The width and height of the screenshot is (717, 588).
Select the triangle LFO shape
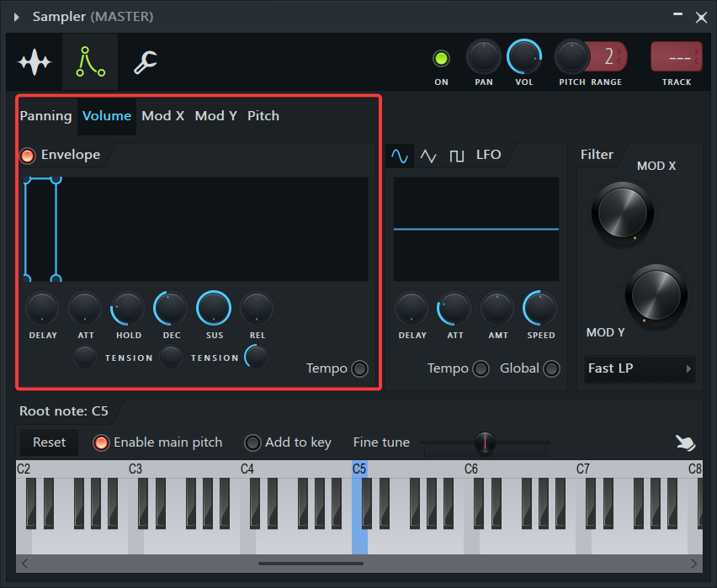428,156
